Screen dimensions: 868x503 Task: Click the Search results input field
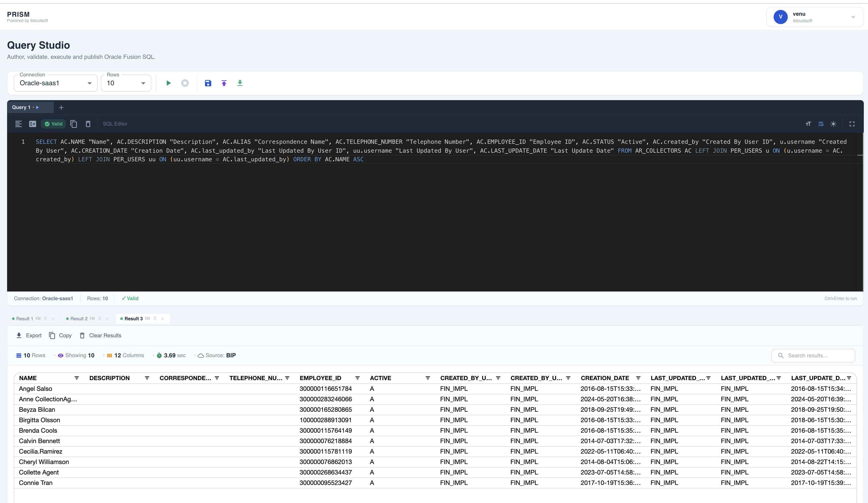[x=813, y=356]
